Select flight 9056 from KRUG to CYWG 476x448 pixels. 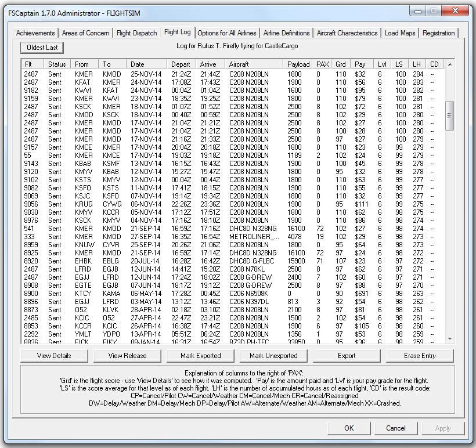(233, 204)
